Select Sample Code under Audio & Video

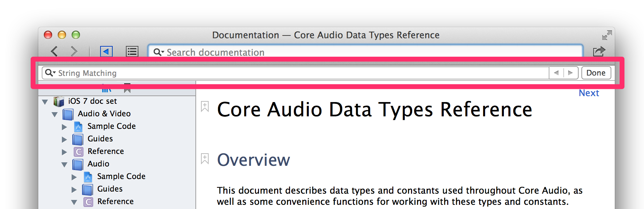pyautogui.click(x=111, y=126)
